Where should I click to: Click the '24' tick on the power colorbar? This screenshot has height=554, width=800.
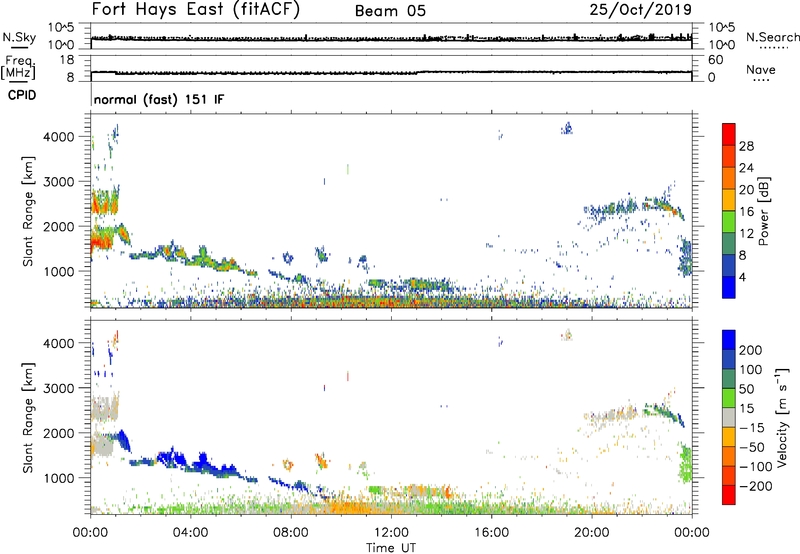point(746,168)
